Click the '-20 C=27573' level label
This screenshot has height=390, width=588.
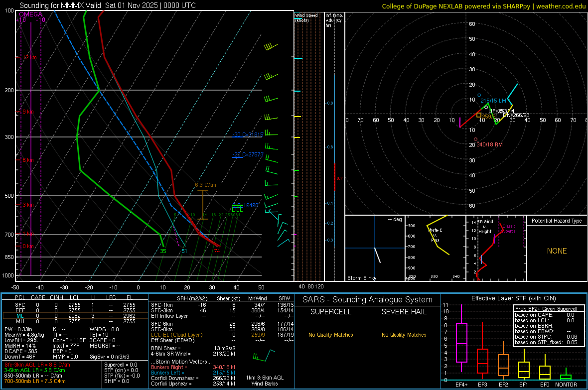click(248, 154)
